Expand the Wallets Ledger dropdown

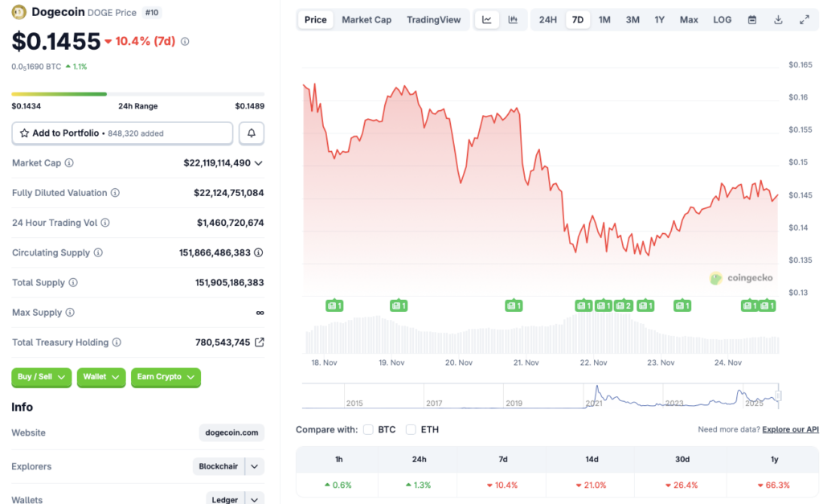click(x=253, y=498)
